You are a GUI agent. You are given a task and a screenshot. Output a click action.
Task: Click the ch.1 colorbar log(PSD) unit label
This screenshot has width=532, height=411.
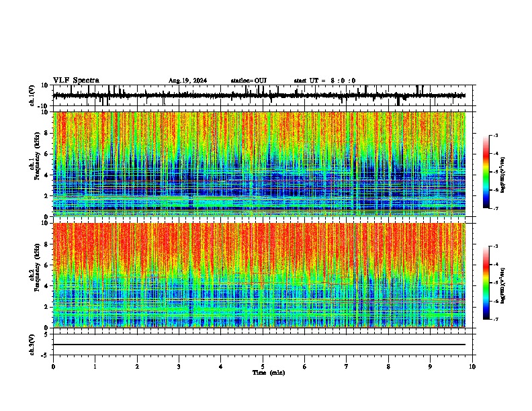[503, 175]
